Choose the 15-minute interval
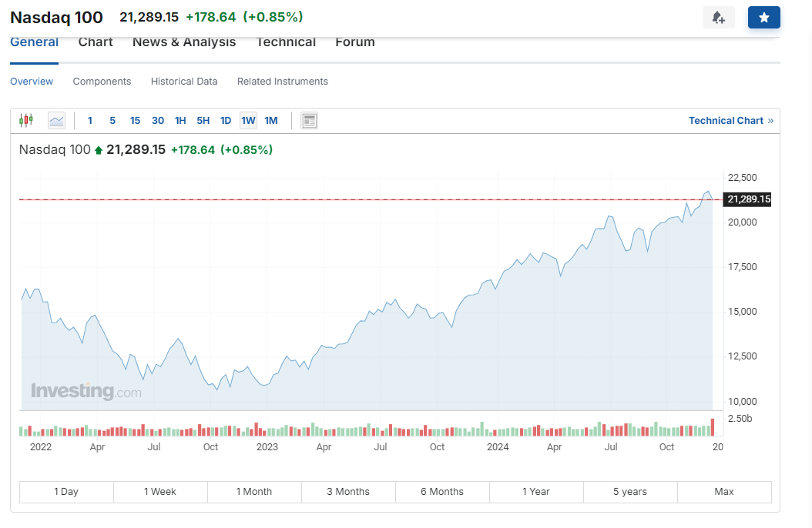The image size is (812, 528). tap(135, 121)
